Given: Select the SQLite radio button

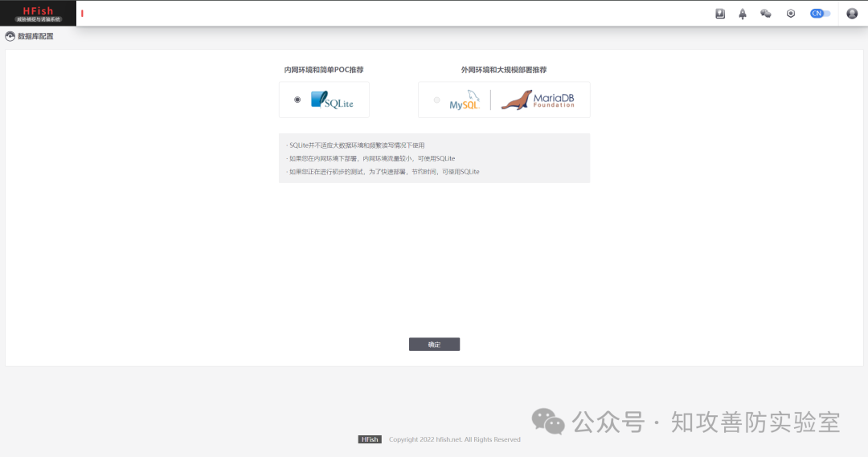Looking at the screenshot, I should coord(297,100).
